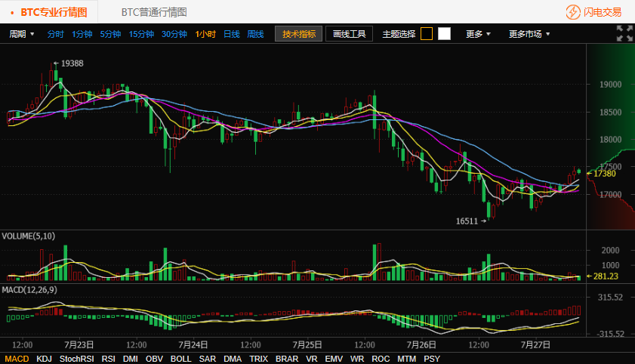Select the VR indicator tab
Screen dimensions: 635x364
[x=311, y=359]
